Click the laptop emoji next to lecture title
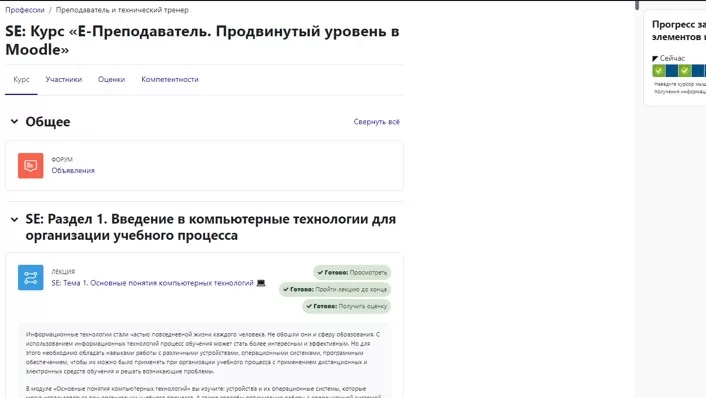706x398 pixels. (261, 283)
